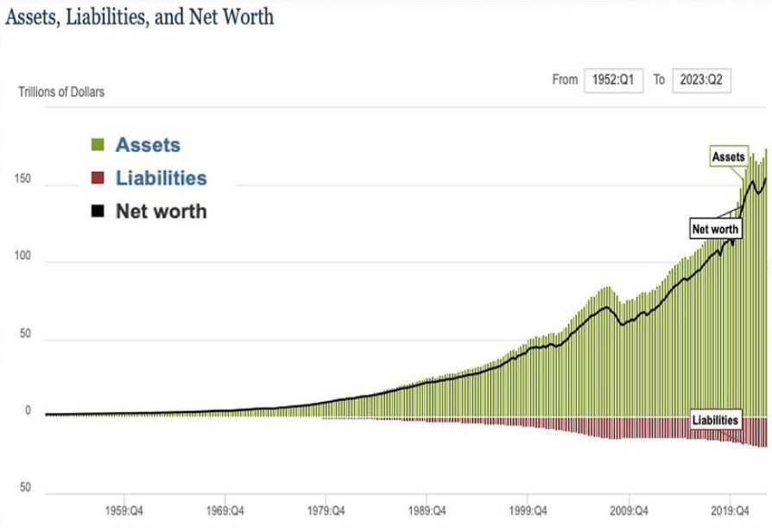Click the chart title Assets, Liabilities, and Net Worth
The image size is (772, 532).
pos(140,17)
